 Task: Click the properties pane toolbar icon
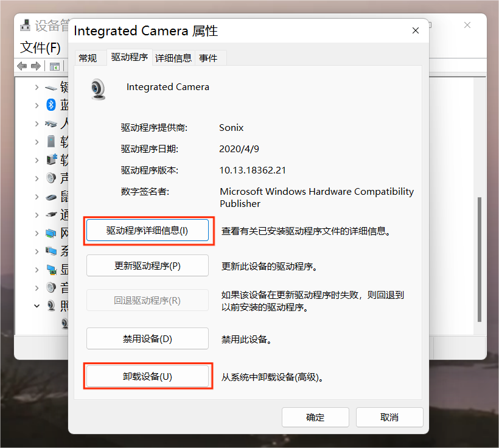click(x=55, y=66)
